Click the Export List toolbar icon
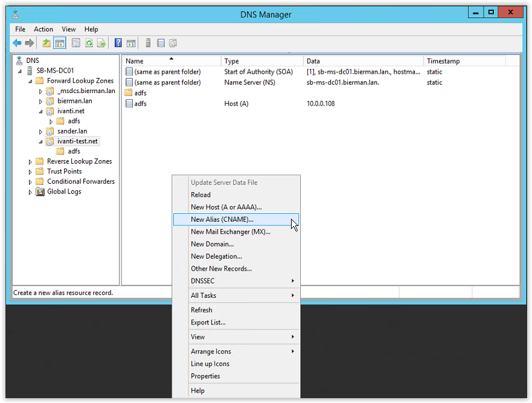Screen dimensions: 532x403 pyautogui.click(x=101, y=43)
